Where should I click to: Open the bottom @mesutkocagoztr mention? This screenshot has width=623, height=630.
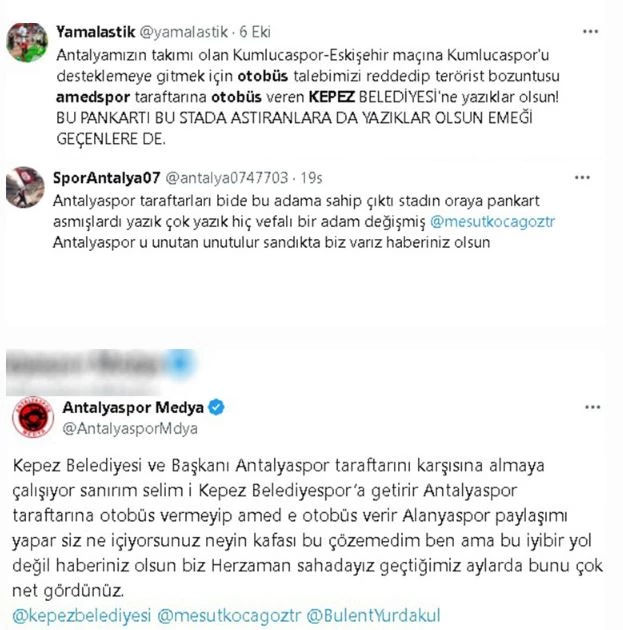point(229,616)
